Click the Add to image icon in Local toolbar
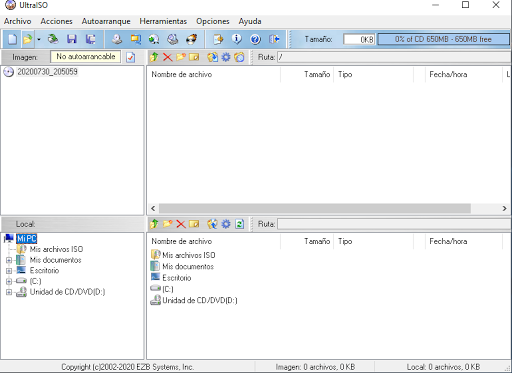Image resolution: width=512 pixels, height=373 pixels. pos(212,224)
